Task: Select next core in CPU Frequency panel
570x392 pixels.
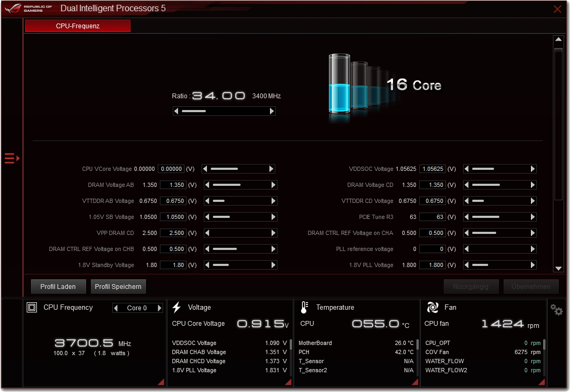Action: 159,308
